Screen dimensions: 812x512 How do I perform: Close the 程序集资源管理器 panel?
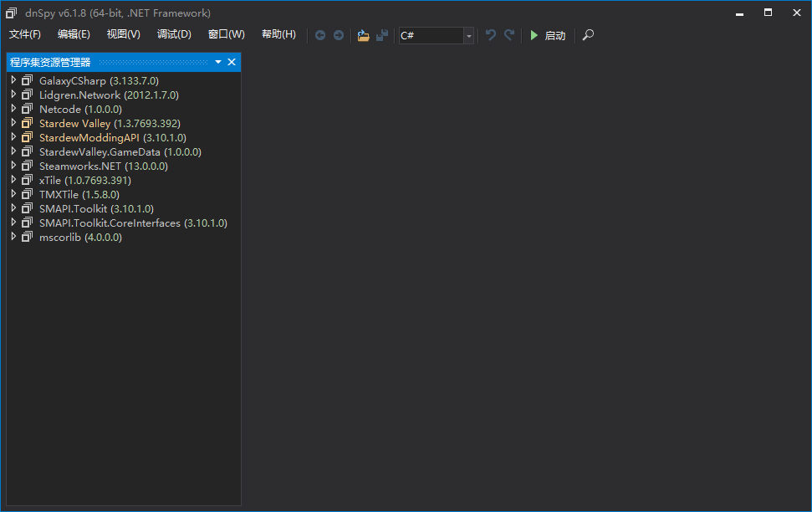[232, 62]
